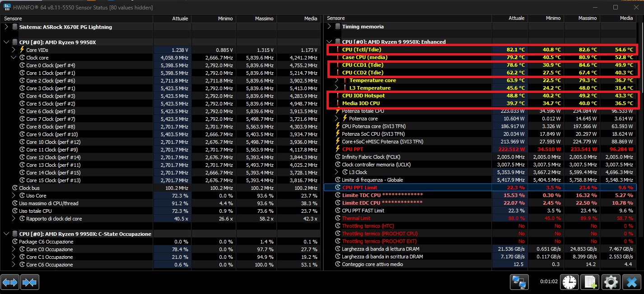Viewport: 644px width, 294px height.
Task: Click right panel Media column header
Action: (619, 18)
